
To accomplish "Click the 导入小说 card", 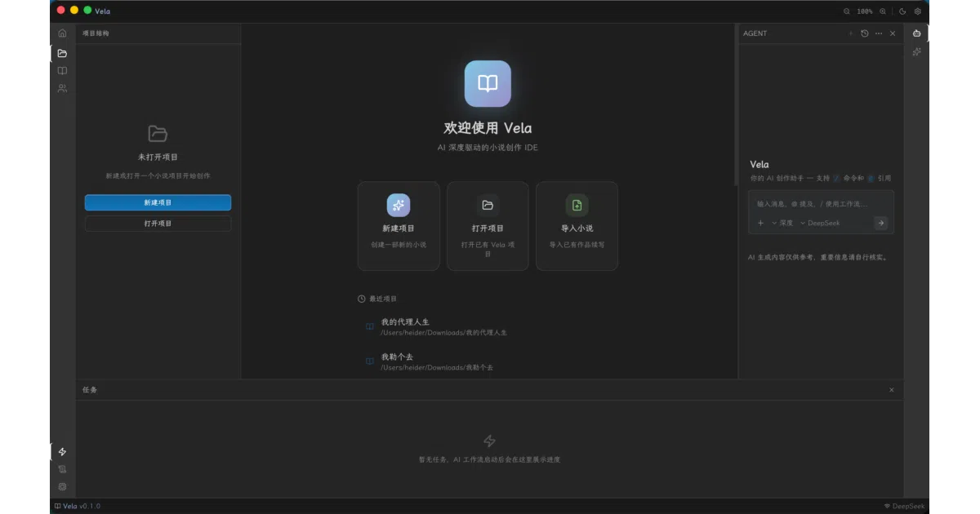I will tap(577, 226).
